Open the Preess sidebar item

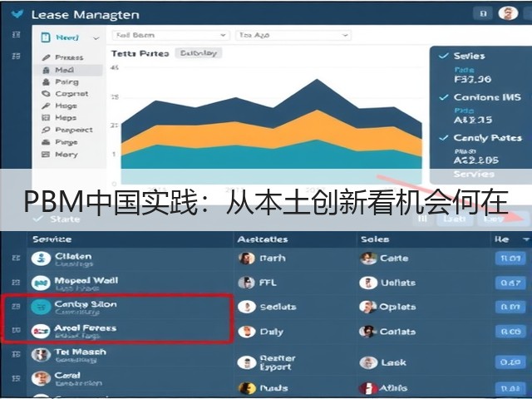69,57
